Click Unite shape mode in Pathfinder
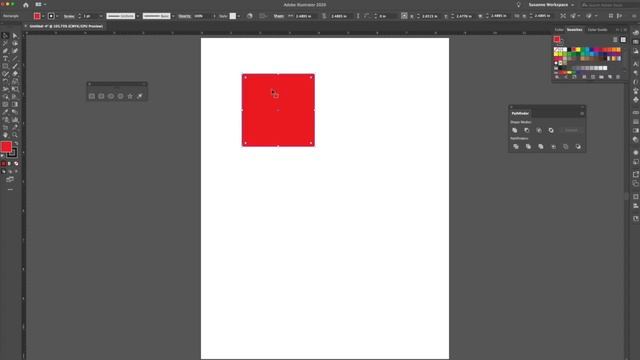This screenshot has height=360, width=640. pos(515,130)
